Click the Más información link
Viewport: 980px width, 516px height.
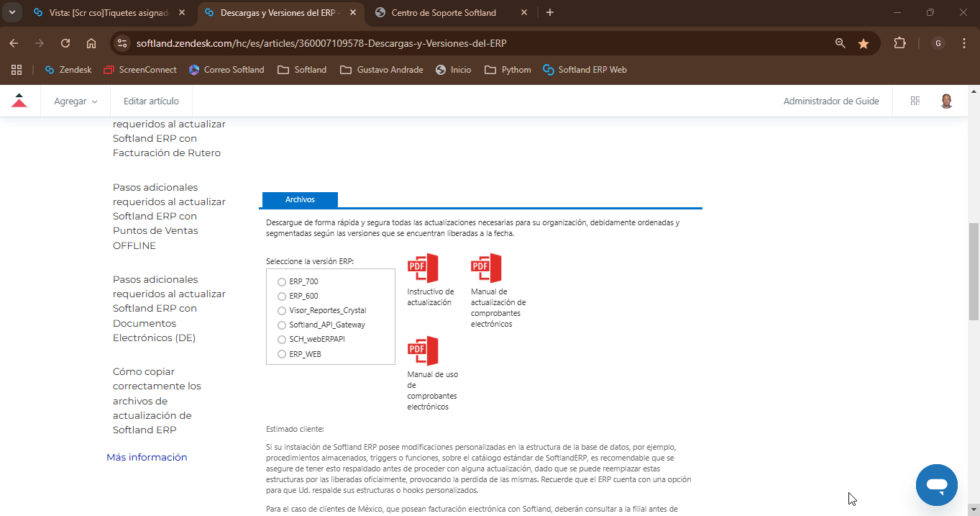coord(147,457)
